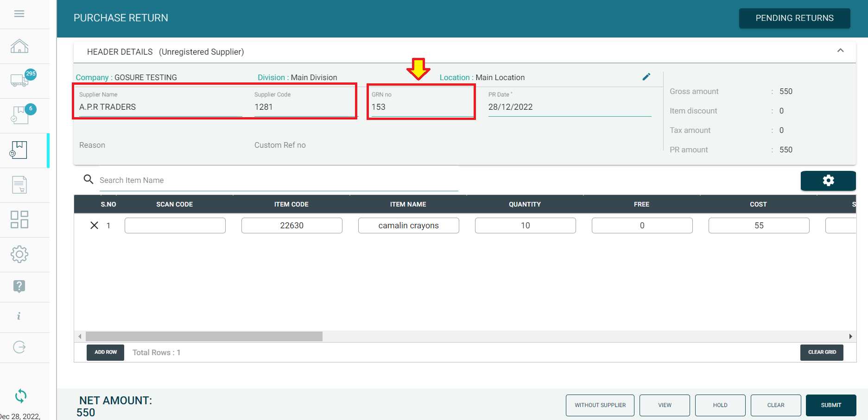This screenshot has width=868, height=420.
Task: Click the ITEM CODE column header
Action: click(x=291, y=204)
